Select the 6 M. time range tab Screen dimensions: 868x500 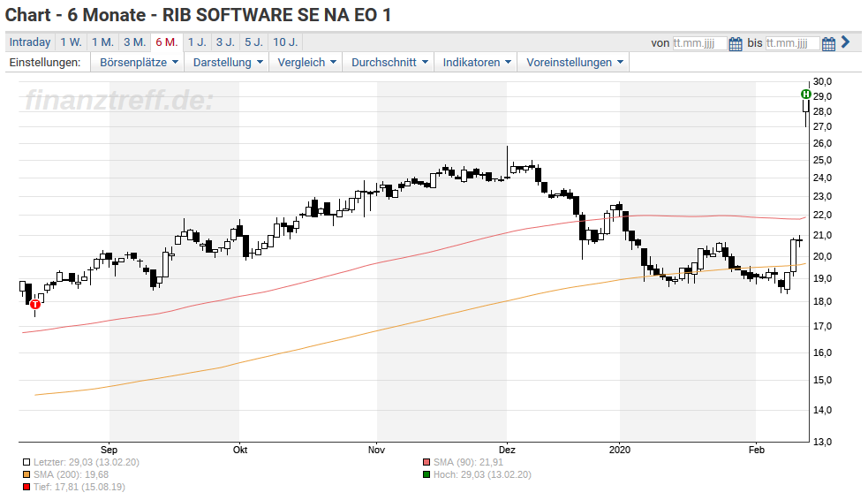click(167, 42)
